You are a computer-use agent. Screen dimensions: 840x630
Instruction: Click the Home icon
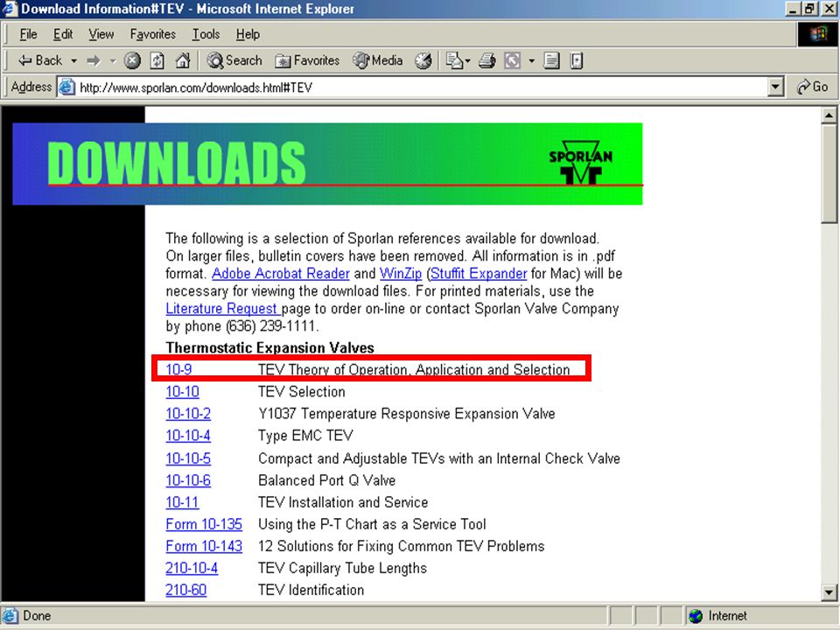(183, 60)
